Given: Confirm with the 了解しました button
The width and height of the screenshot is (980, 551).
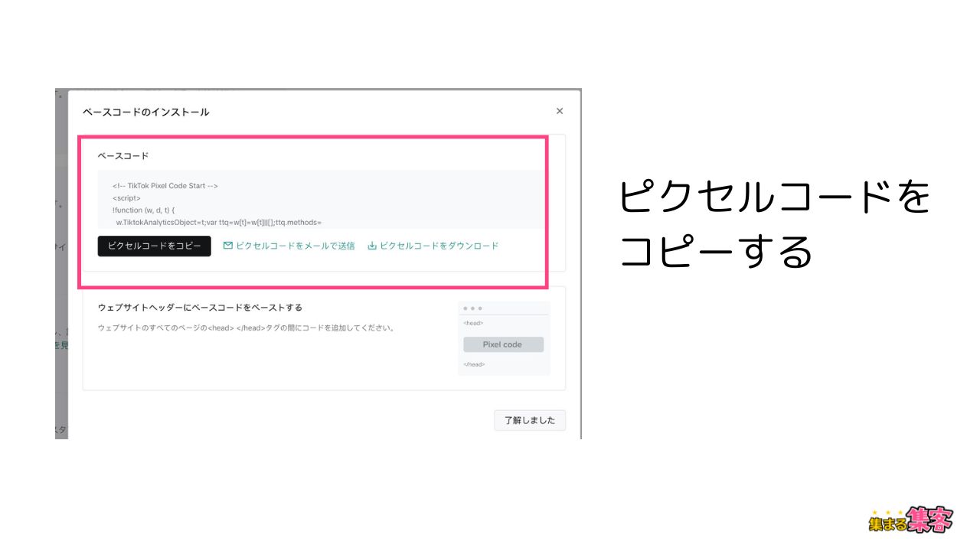Looking at the screenshot, I should point(530,420).
